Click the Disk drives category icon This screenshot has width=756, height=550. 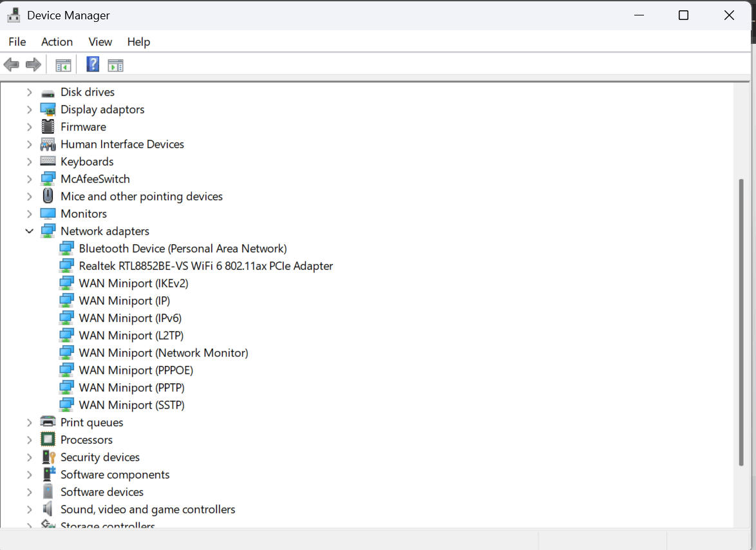point(48,93)
